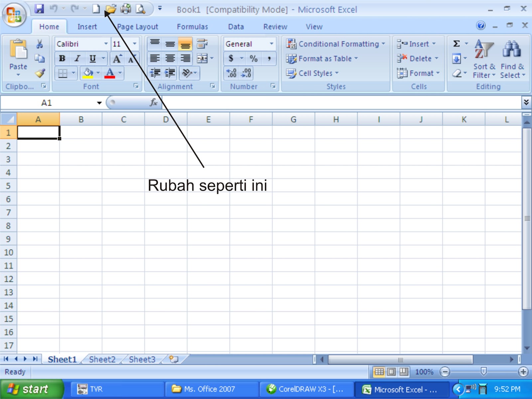Open Customize Quick Access Toolbar dropdown

[160, 8]
